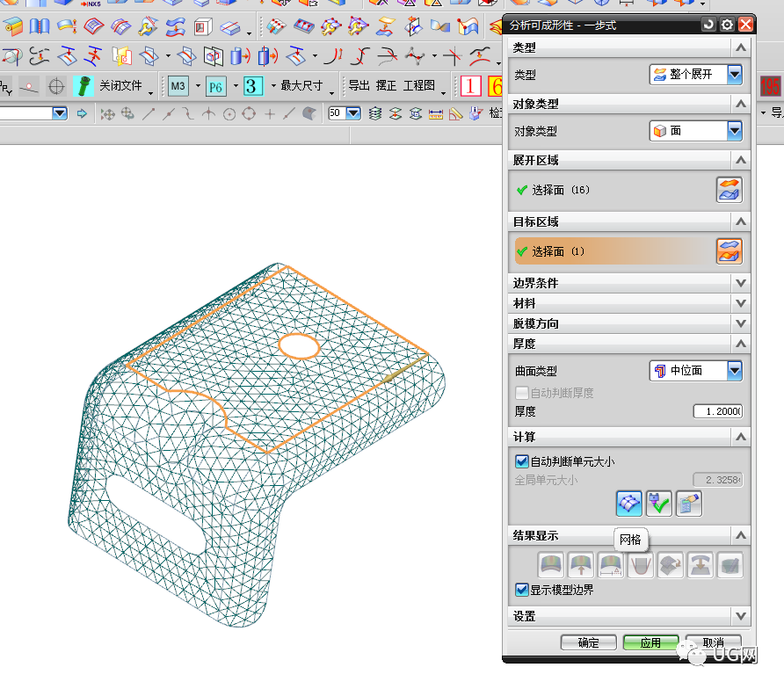Collapse the 计算 section
Viewport: 784px width, 689px height.
741,437
